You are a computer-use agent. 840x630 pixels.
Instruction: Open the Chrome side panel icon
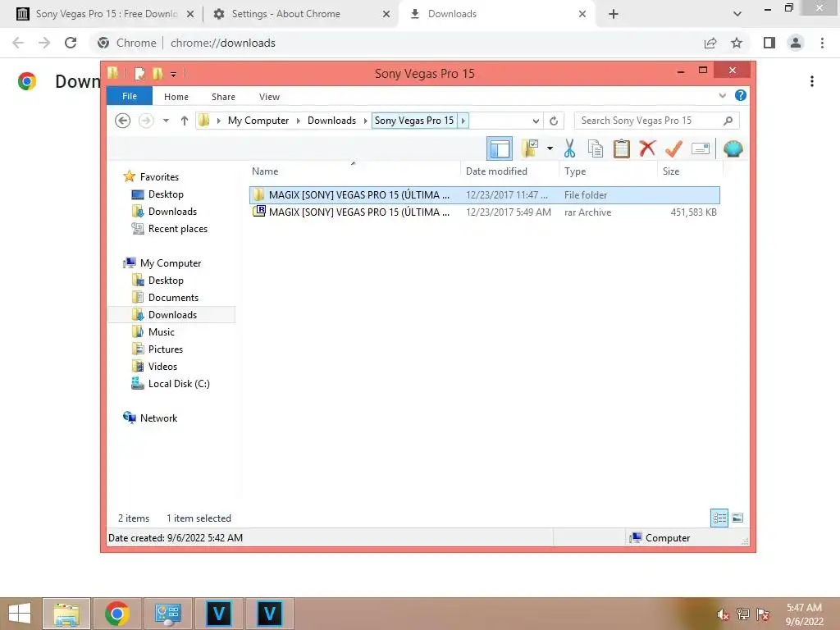[769, 43]
